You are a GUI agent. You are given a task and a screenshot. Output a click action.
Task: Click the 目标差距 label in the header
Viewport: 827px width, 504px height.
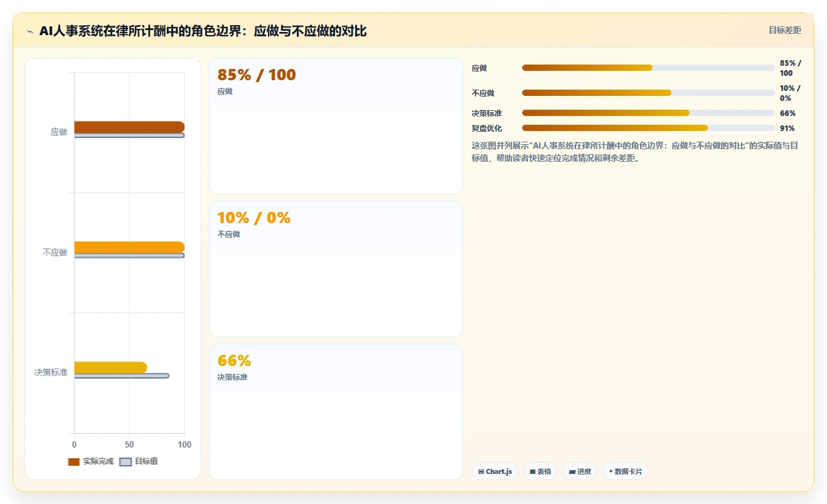[x=784, y=30]
